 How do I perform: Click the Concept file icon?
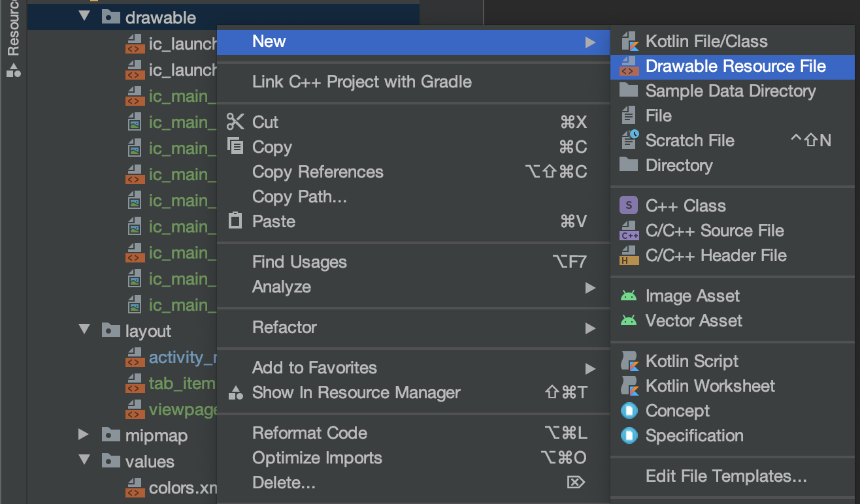(629, 411)
